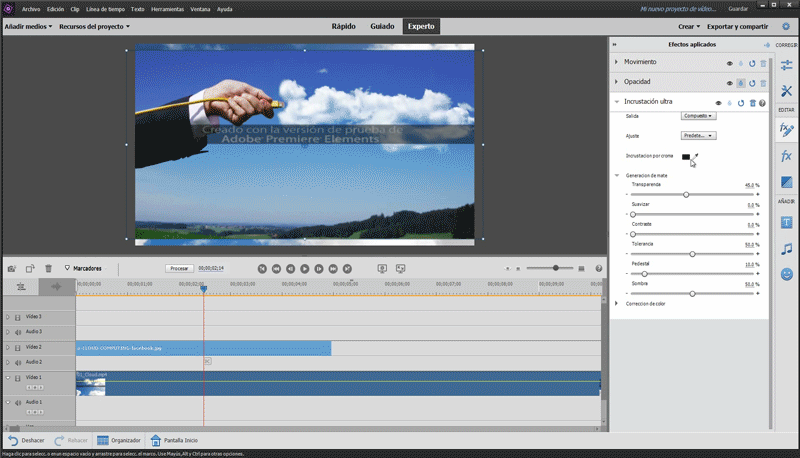This screenshot has width=800, height=458.
Task: Toggle visibility of Movimiento effect
Action: pos(729,63)
